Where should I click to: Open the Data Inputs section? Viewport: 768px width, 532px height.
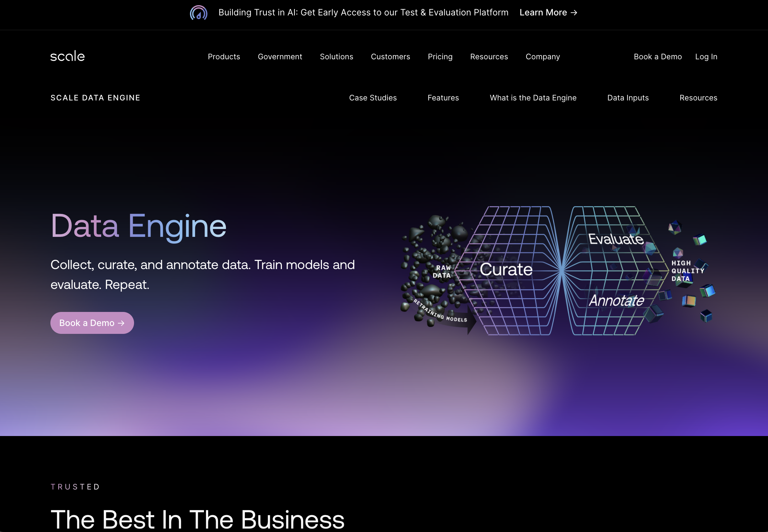point(627,98)
